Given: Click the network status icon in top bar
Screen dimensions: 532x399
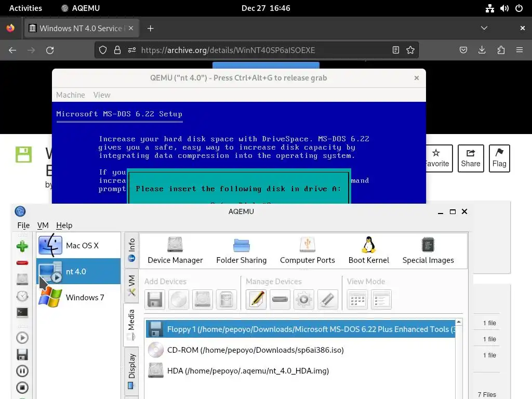Looking at the screenshot, I should point(489,8).
